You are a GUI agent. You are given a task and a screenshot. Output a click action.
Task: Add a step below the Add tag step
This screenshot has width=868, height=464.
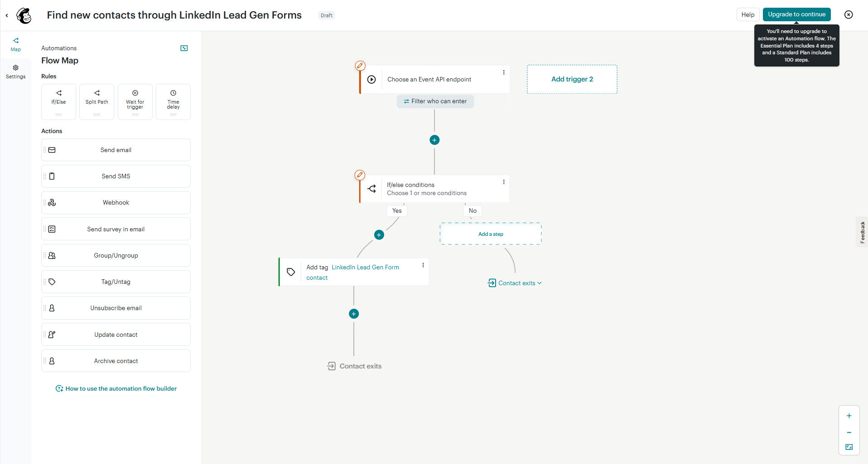coord(354,314)
